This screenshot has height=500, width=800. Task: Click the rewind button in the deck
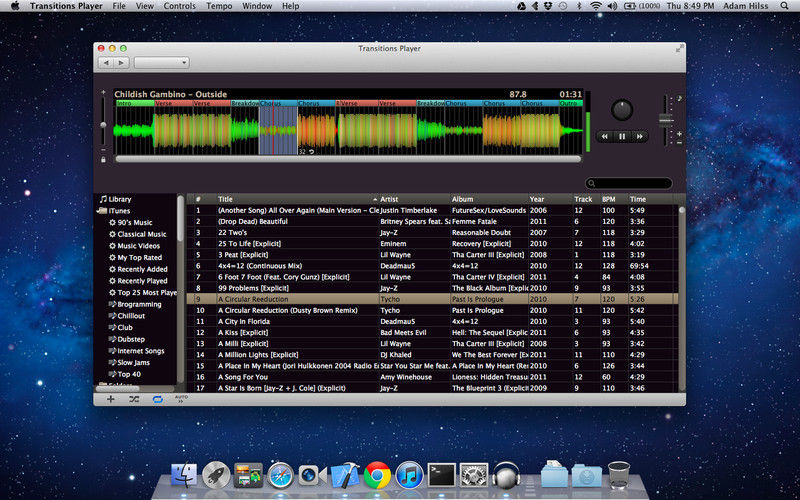605,136
